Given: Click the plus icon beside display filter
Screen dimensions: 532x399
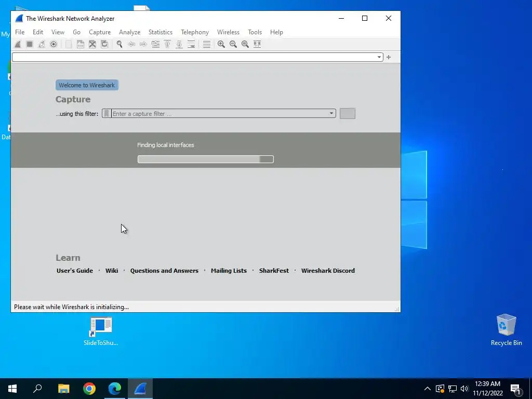Looking at the screenshot, I should click(x=389, y=57).
